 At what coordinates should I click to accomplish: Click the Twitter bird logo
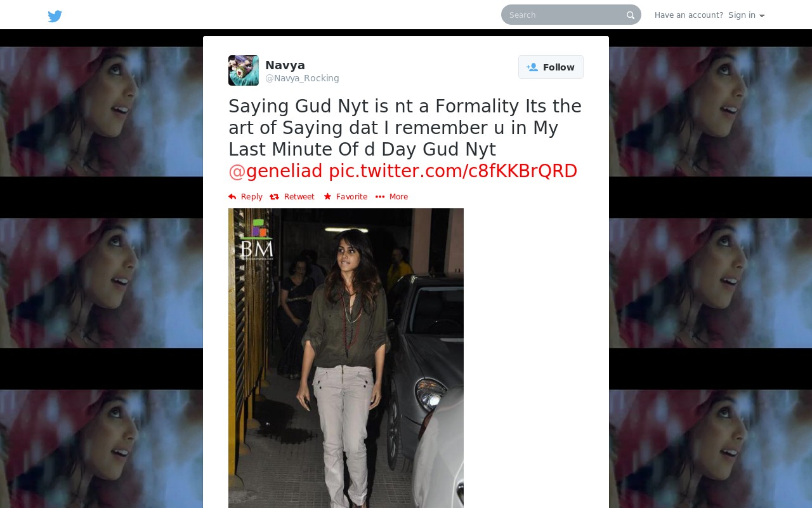pyautogui.click(x=55, y=16)
